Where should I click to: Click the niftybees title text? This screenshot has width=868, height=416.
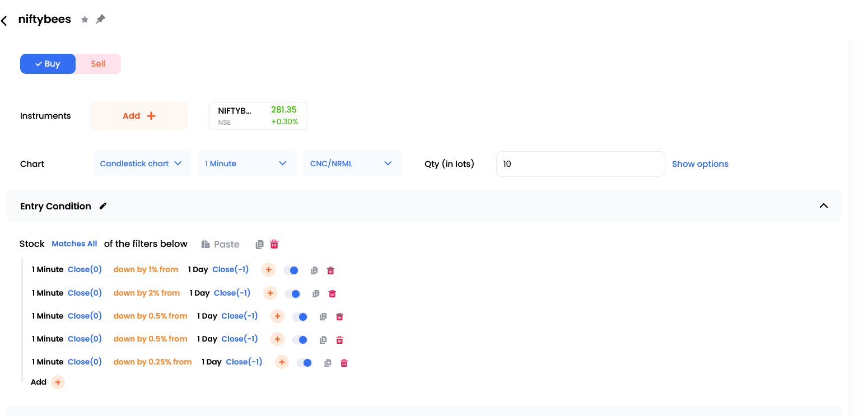coord(45,19)
